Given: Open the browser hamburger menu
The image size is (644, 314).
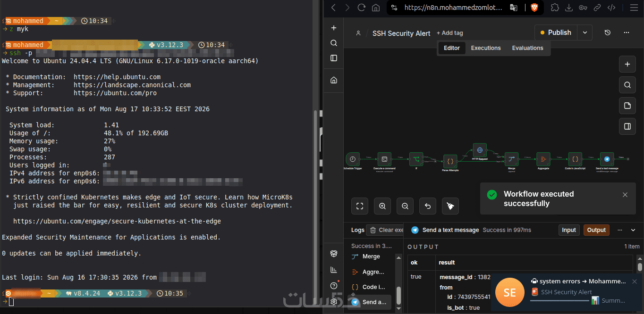Looking at the screenshot, I should click(x=634, y=8).
